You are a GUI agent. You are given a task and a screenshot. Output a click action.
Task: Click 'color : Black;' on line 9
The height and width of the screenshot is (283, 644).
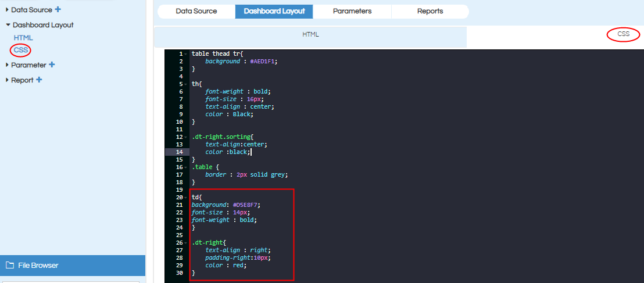230,114
